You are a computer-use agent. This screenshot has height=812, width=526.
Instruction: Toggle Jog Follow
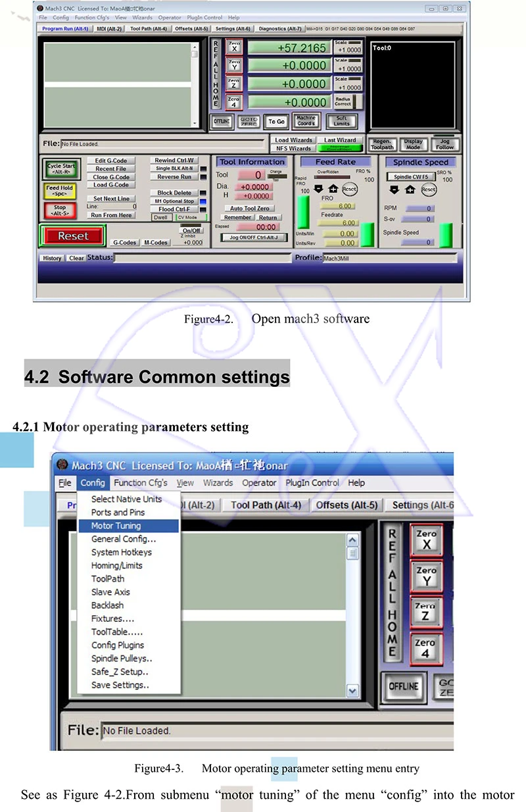pyautogui.click(x=444, y=144)
